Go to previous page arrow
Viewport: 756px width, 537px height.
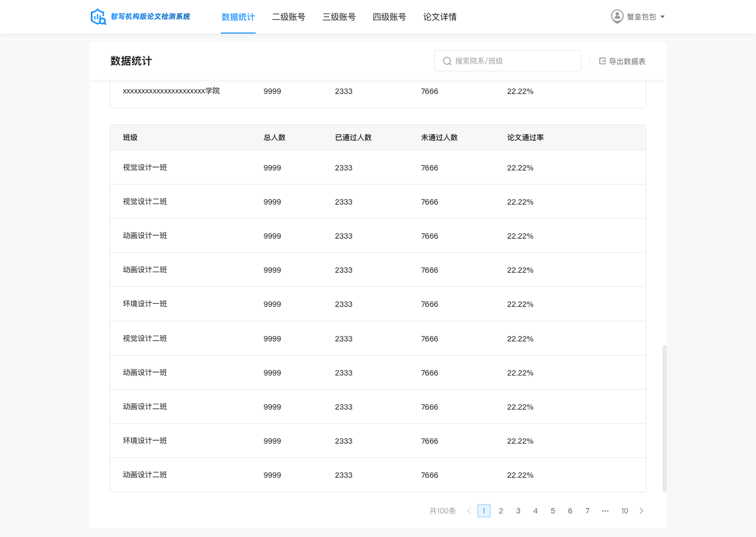point(469,510)
